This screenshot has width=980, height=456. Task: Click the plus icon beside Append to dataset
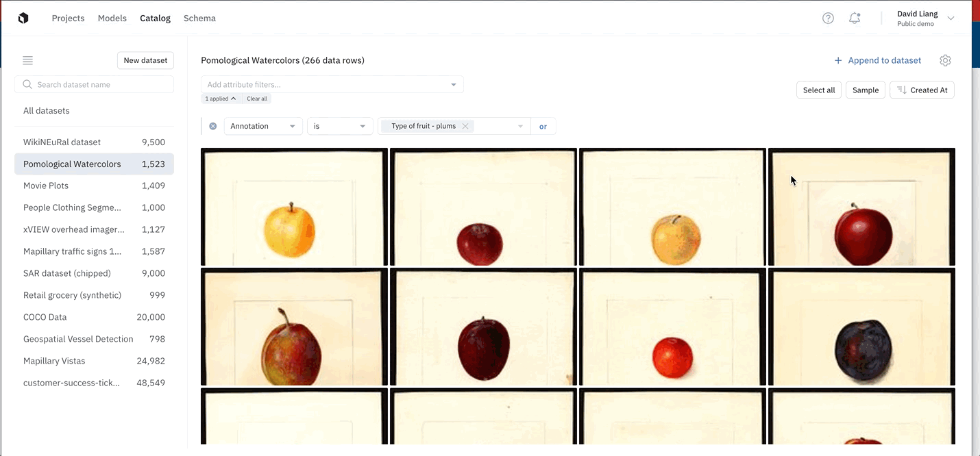[x=838, y=60]
